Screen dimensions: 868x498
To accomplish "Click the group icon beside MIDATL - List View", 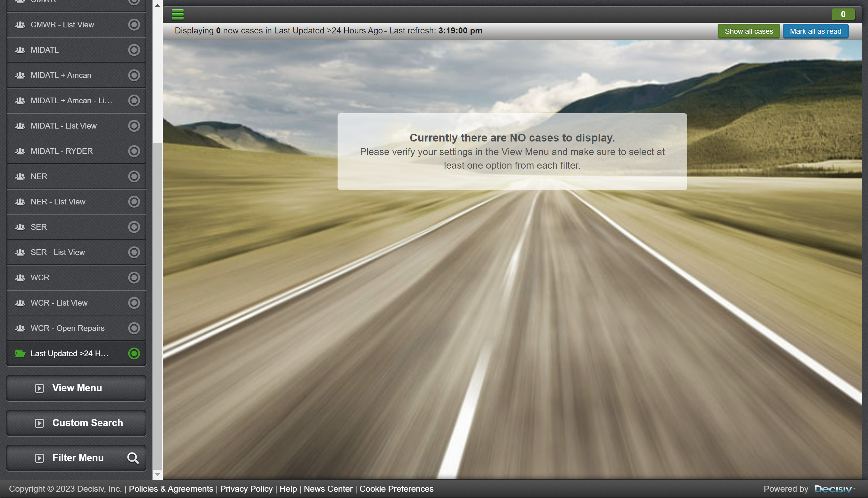I will (x=20, y=126).
